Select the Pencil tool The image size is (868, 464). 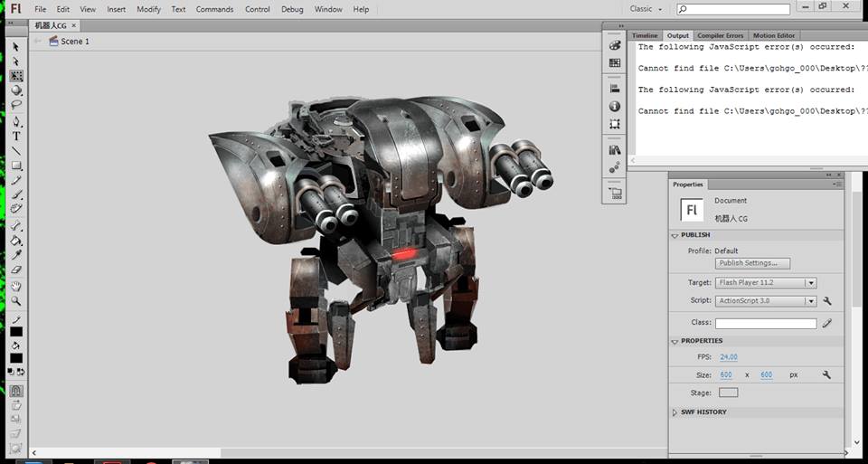(x=16, y=180)
